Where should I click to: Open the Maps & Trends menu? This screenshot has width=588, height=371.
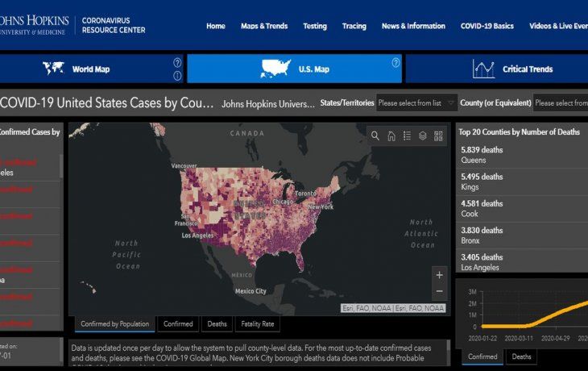coord(264,26)
